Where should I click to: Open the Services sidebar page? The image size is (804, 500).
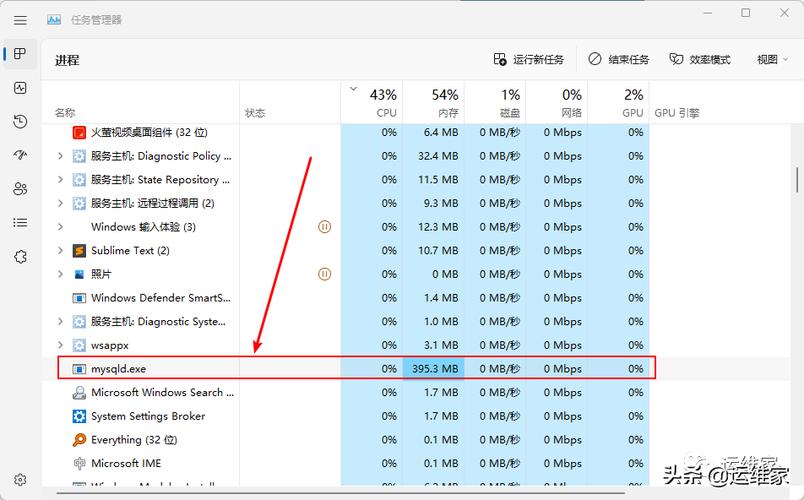click(20, 256)
